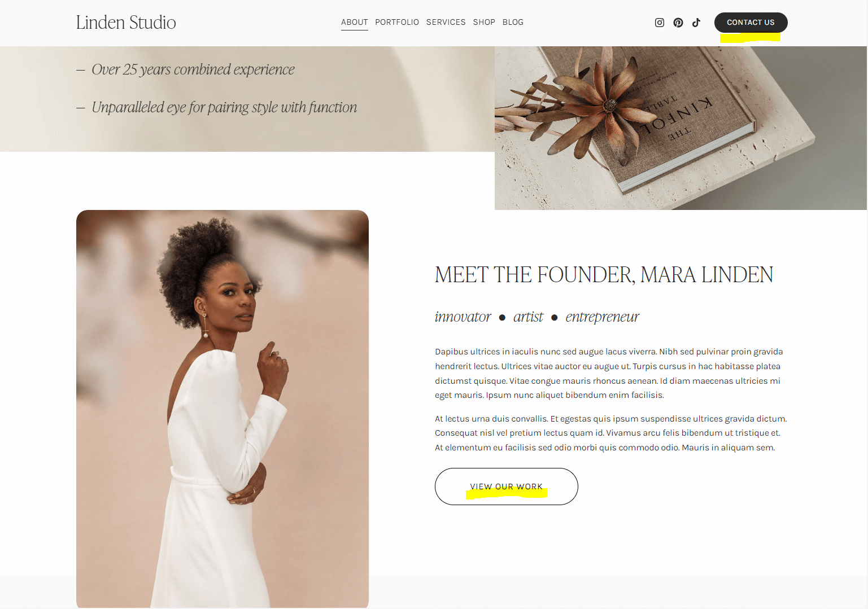
Task: Click the word artist in the tagline
Action: (528, 317)
